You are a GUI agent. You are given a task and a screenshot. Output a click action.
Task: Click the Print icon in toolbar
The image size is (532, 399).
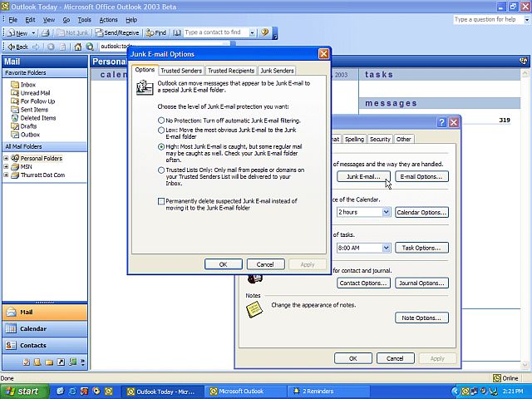46,33
